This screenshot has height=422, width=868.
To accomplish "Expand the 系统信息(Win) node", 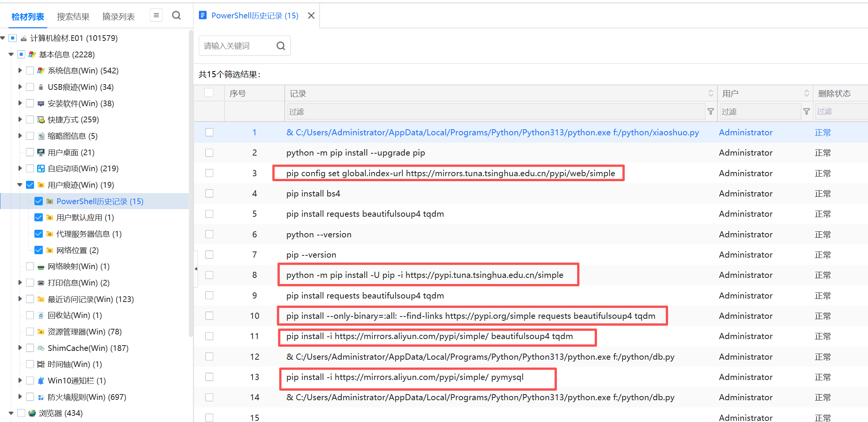I will click(x=20, y=71).
